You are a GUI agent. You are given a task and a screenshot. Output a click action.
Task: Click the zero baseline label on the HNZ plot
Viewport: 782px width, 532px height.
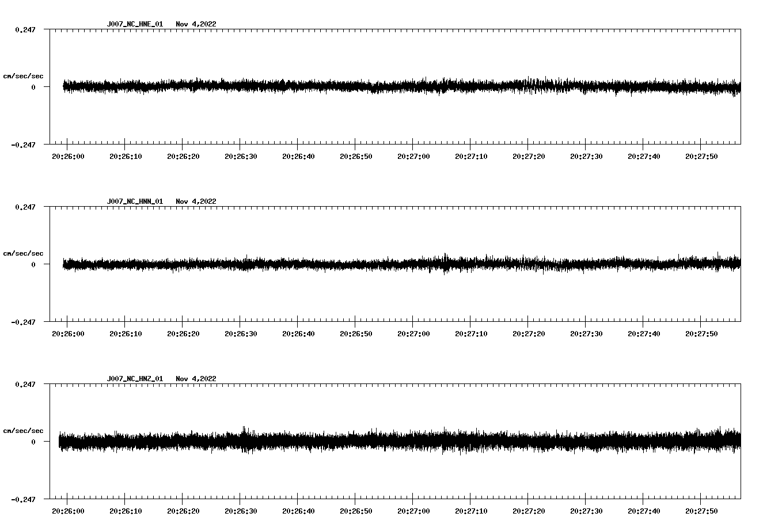pos(33,442)
